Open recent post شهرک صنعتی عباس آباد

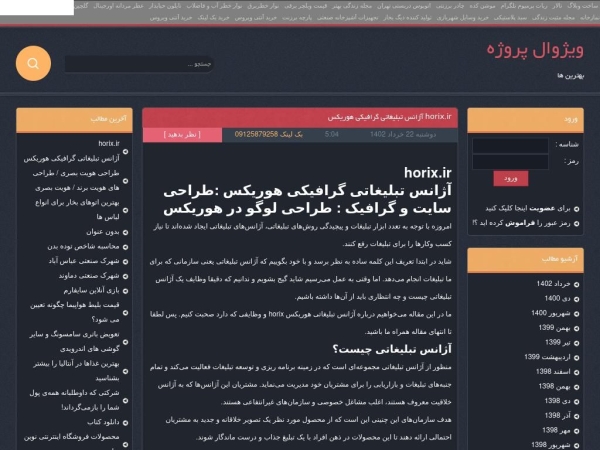(84, 261)
